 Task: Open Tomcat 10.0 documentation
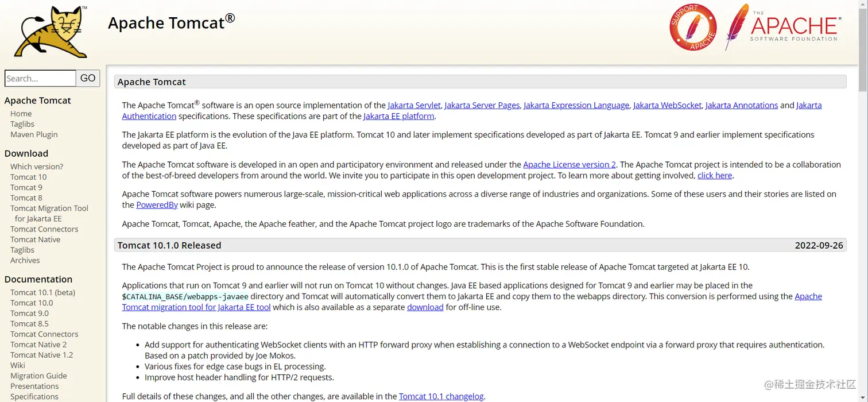(x=32, y=303)
